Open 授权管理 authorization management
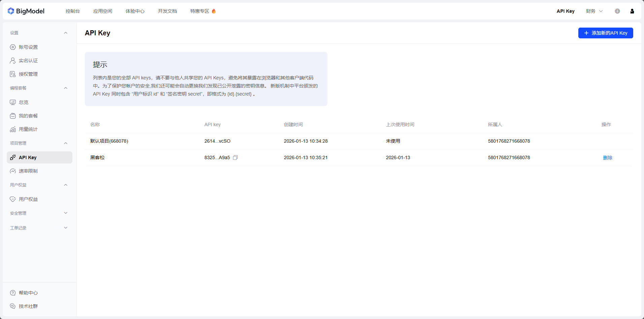 (x=28, y=74)
